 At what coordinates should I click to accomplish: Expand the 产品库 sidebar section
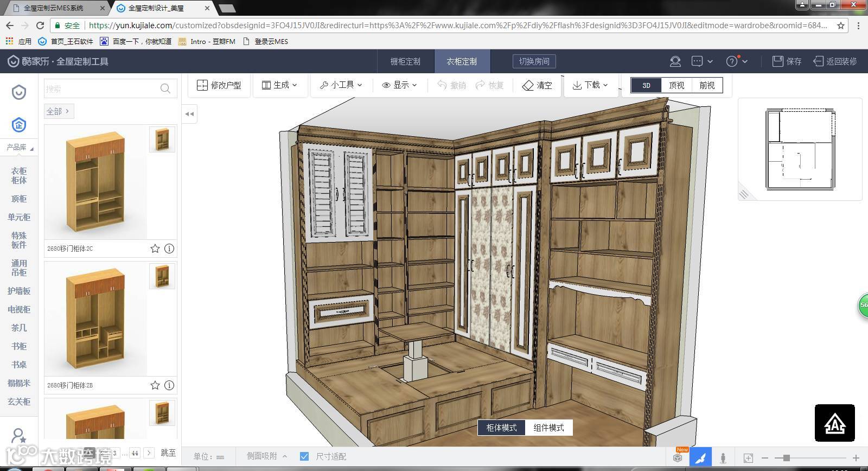pyautogui.click(x=19, y=147)
